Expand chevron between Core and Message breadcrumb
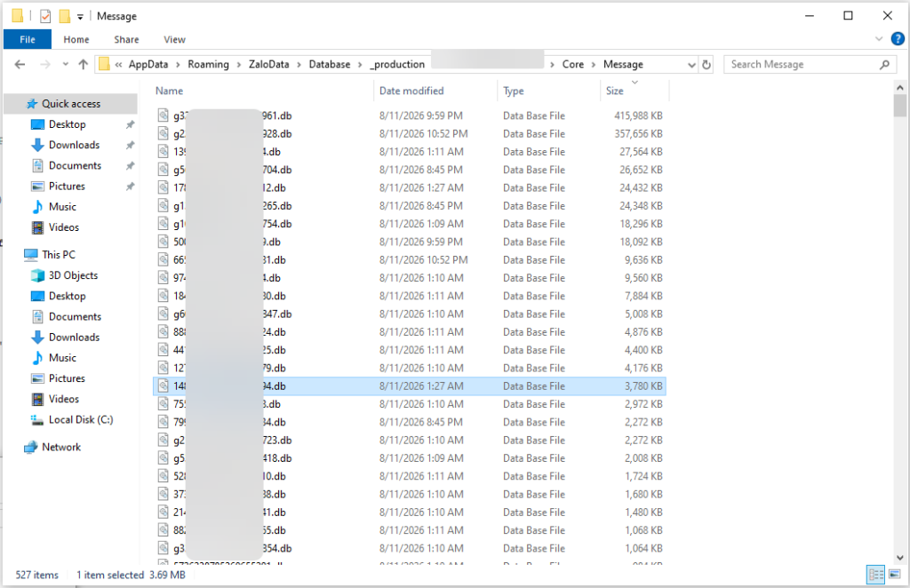This screenshot has width=910, height=588. coord(593,64)
